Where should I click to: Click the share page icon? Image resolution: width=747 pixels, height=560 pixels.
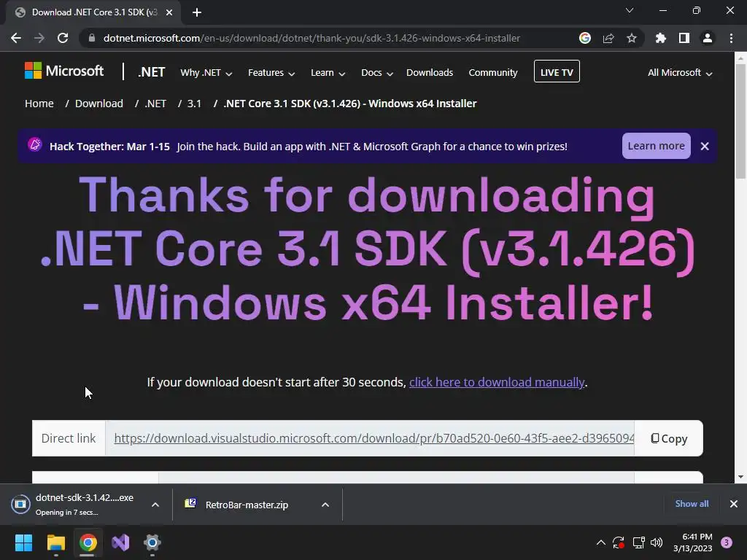[608, 38]
